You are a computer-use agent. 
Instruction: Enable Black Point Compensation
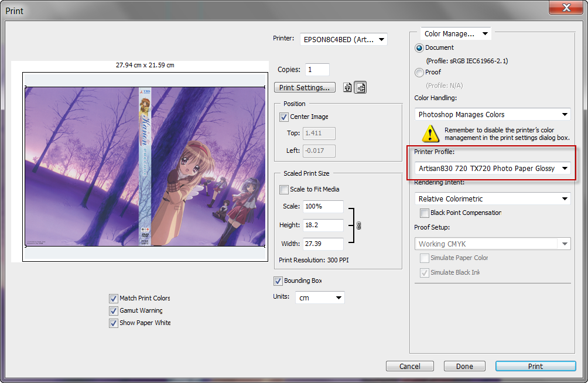[424, 213]
